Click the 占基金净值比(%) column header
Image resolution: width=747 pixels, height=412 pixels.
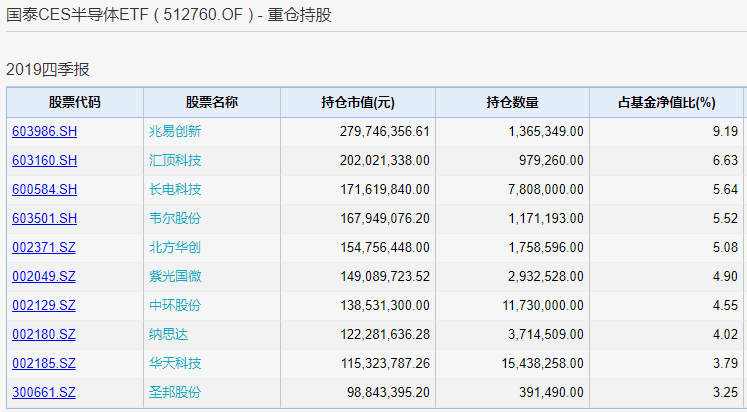pyautogui.click(x=666, y=102)
